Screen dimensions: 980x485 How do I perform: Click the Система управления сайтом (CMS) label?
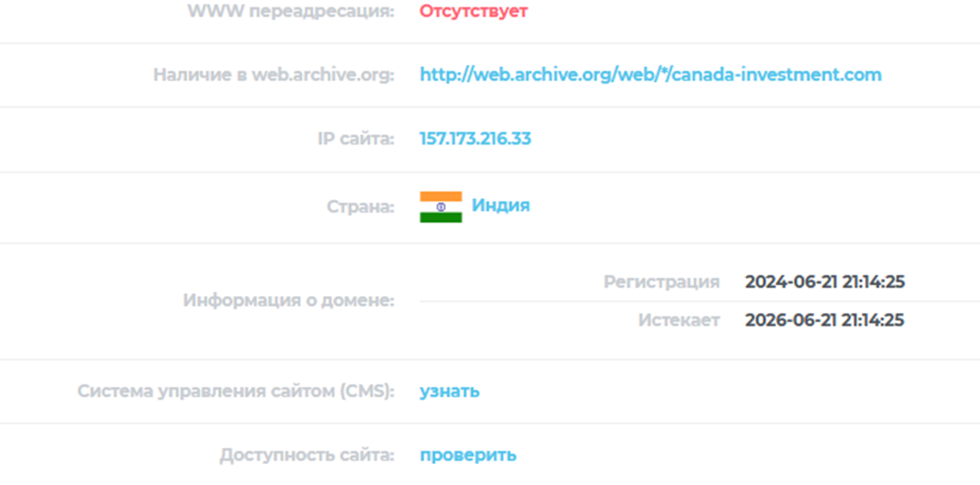[236, 391]
